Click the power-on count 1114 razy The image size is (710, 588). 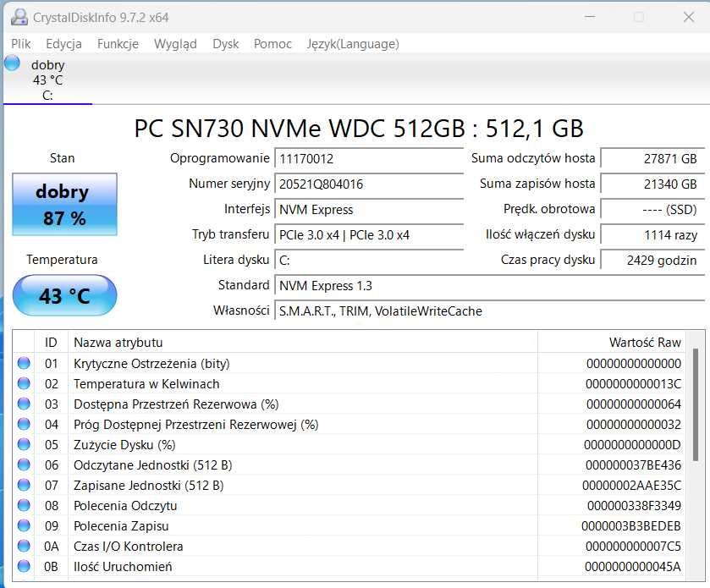point(652,235)
